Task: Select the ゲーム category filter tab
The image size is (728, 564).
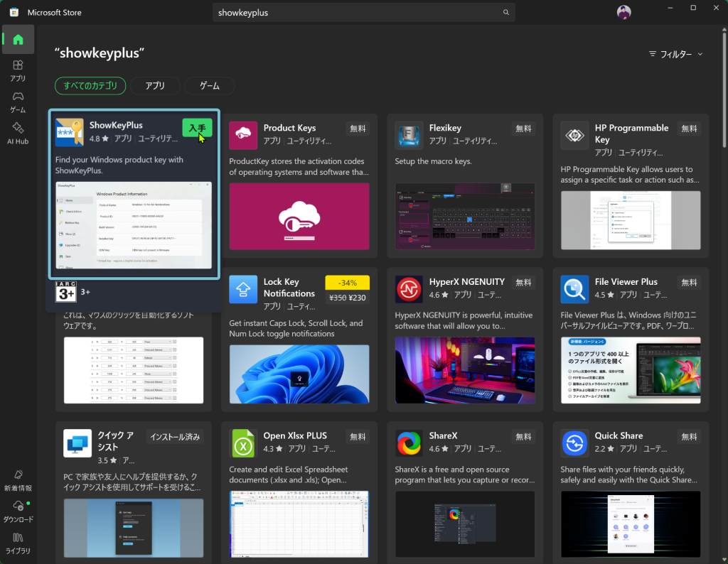Action: point(210,86)
